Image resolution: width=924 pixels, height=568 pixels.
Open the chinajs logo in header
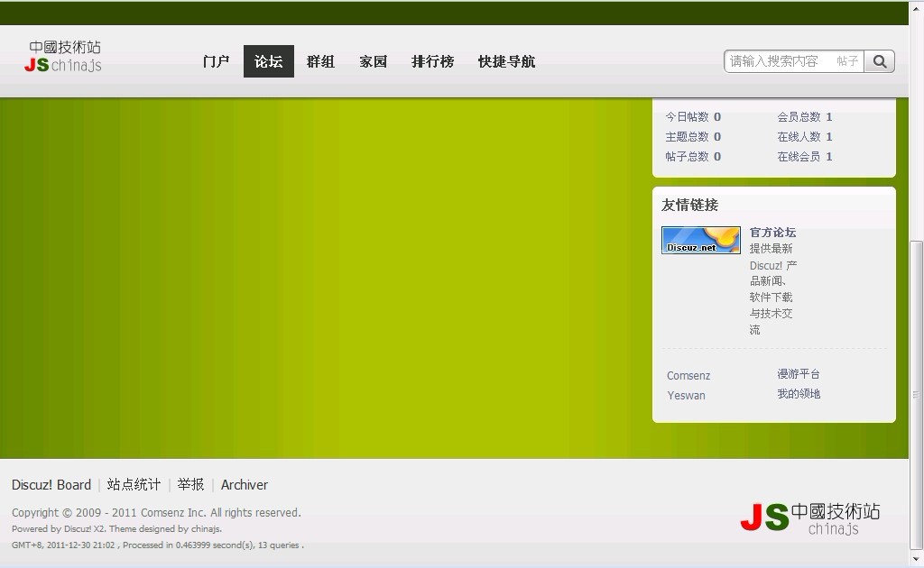point(64,57)
